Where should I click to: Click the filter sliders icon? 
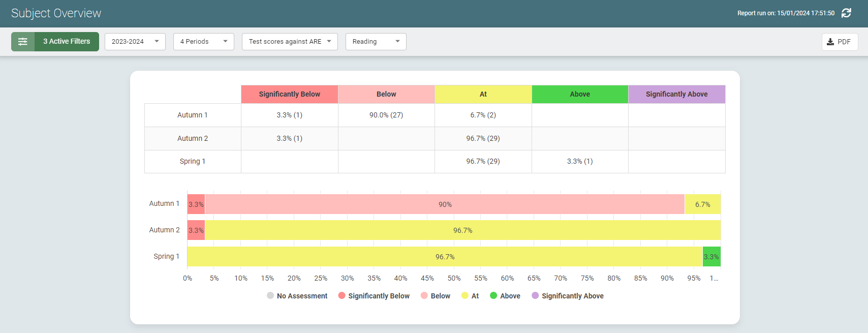[x=23, y=42]
